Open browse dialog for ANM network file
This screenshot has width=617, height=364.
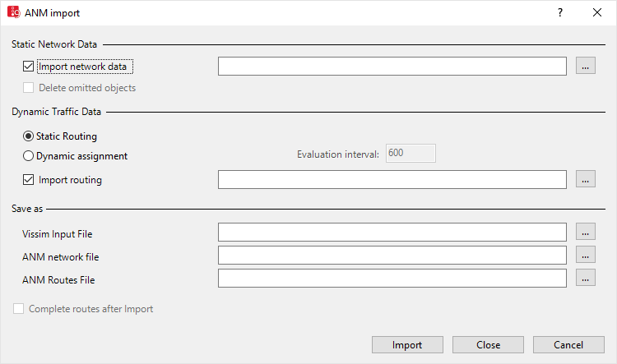[585, 256]
